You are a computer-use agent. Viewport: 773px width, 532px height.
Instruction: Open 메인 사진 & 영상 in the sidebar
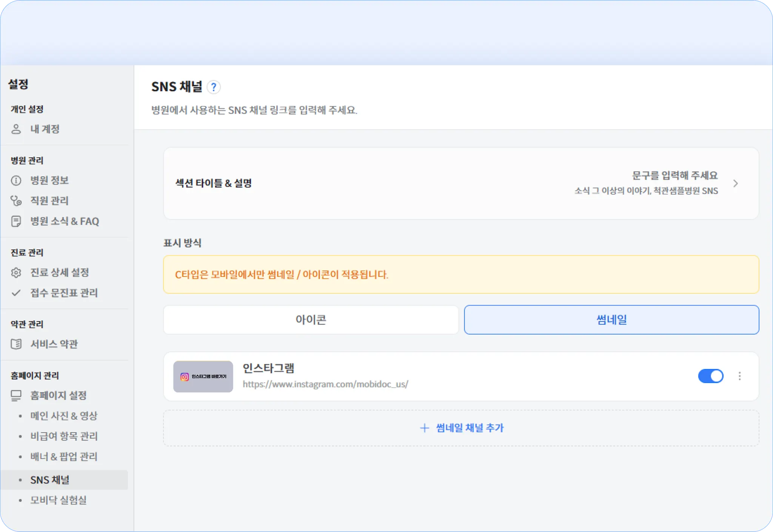coord(64,416)
